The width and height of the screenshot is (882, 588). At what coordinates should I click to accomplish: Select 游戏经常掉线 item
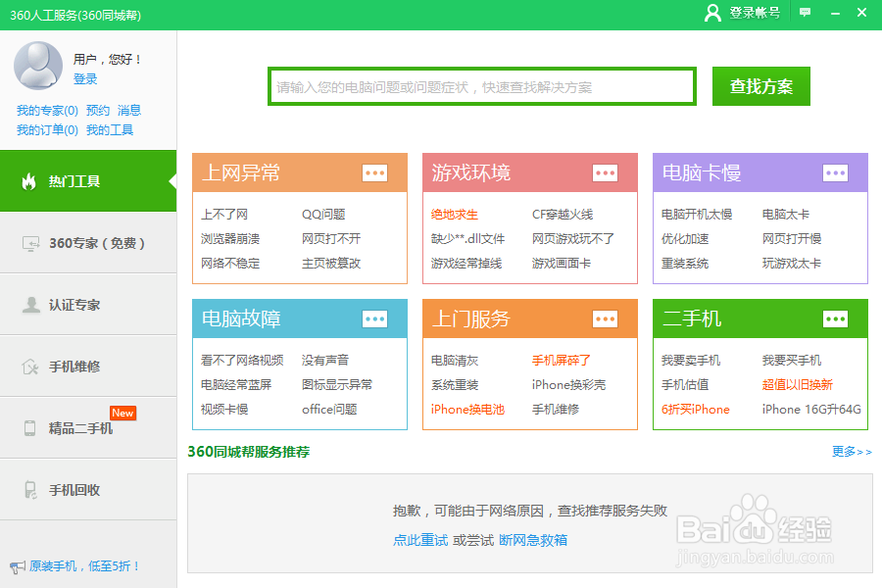coord(466,264)
